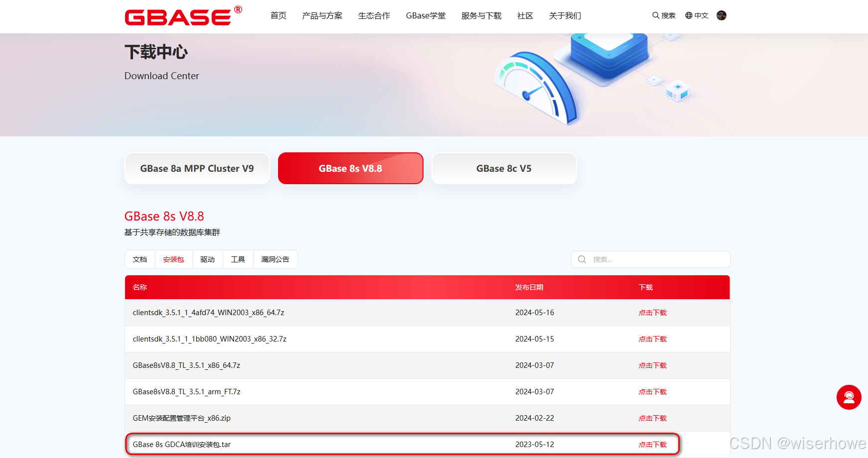Switch to 文档 tab

tap(140, 259)
